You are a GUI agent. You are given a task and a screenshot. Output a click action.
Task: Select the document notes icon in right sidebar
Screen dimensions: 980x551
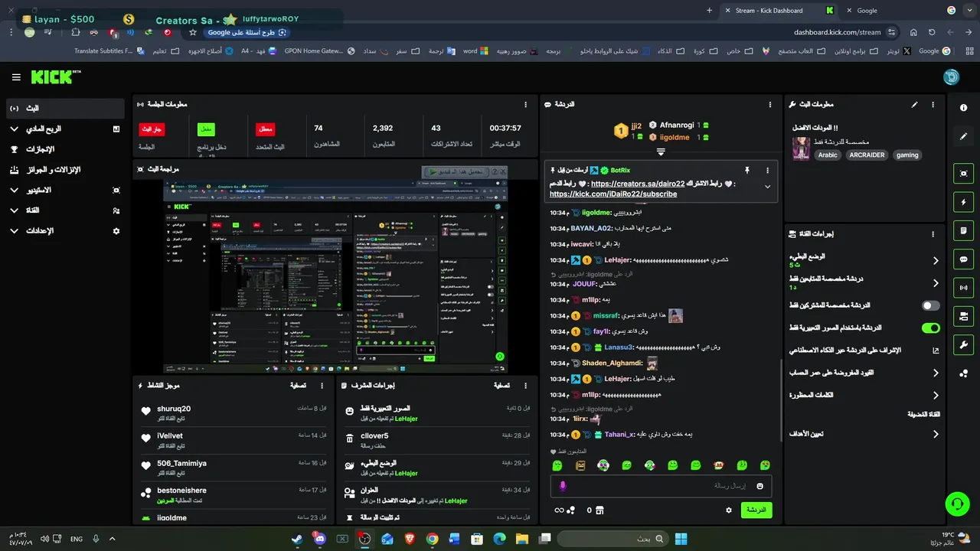pos(963,230)
